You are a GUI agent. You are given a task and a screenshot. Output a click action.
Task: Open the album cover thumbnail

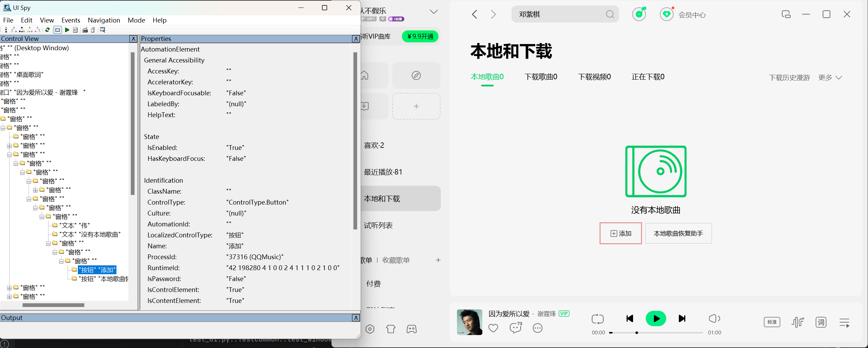tap(470, 322)
